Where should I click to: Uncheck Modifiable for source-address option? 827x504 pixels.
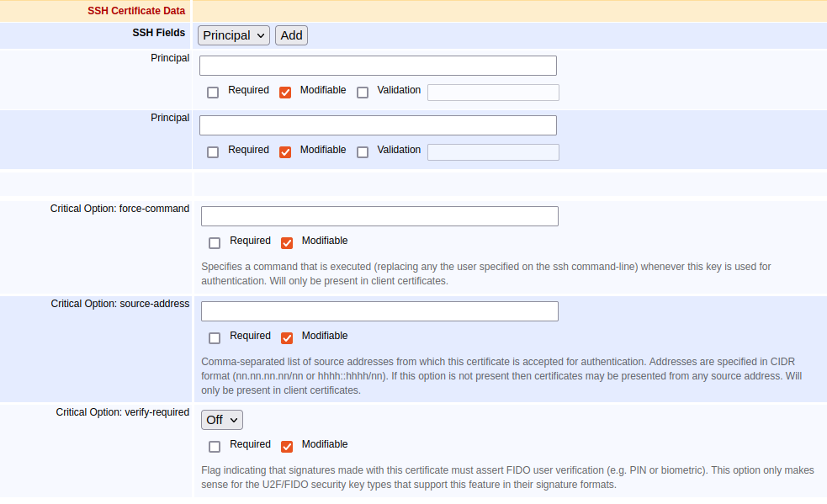tap(287, 338)
